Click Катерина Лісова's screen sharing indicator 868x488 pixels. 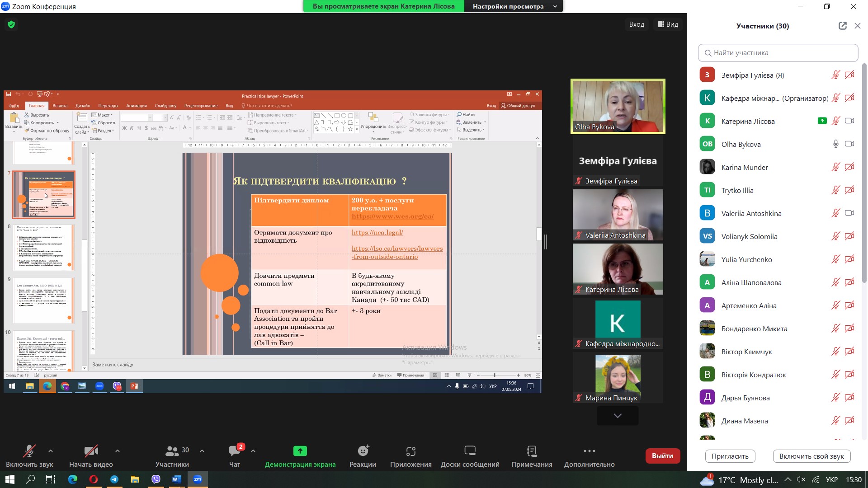click(x=822, y=121)
